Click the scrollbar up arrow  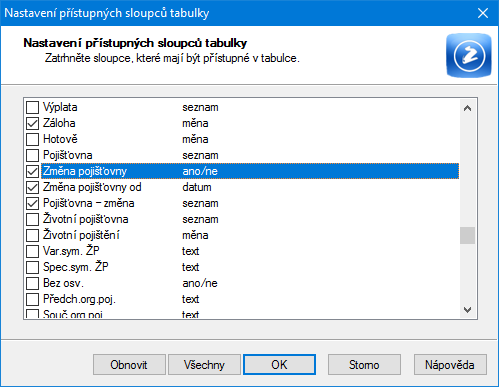coord(467,108)
